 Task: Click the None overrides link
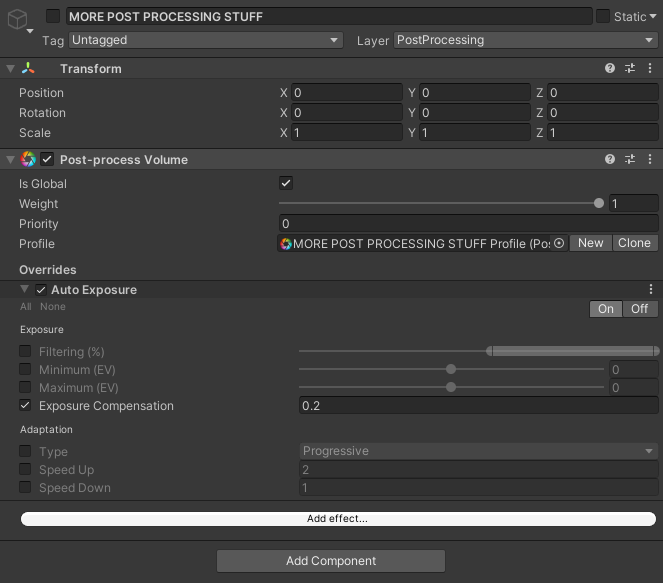[x=53, y=307]
